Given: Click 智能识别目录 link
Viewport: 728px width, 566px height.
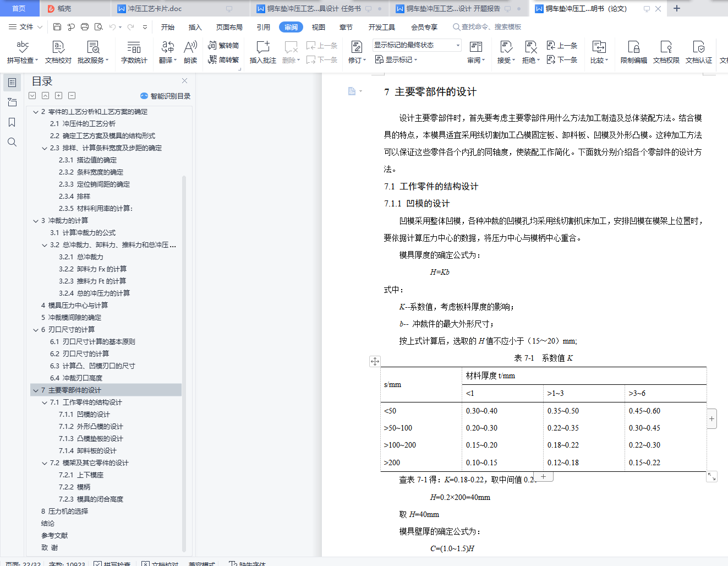Looking at the screenshot, I should coord(166,96).
